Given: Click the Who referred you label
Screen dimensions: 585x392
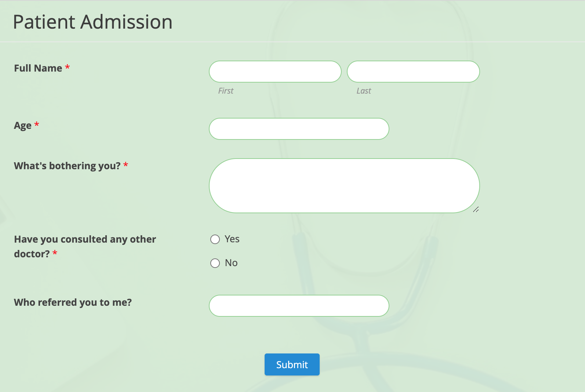Looking at the screenshot, I should (x=73, y=302).
